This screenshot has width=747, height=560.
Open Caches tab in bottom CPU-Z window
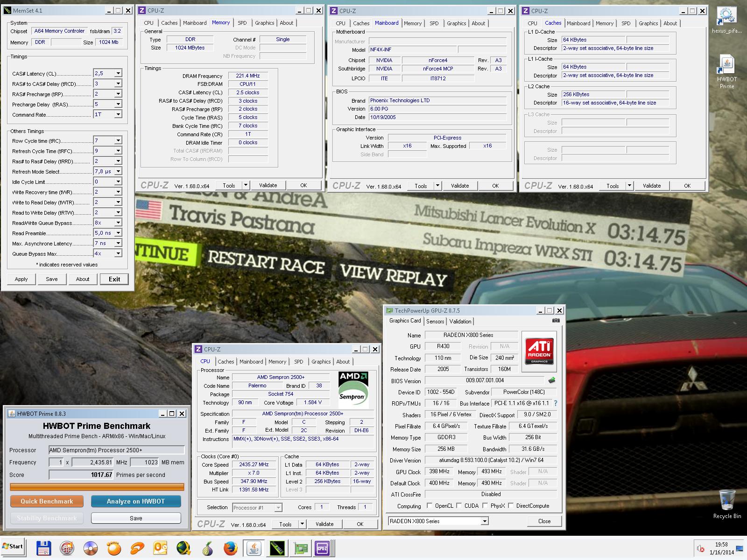pos(226,362)
